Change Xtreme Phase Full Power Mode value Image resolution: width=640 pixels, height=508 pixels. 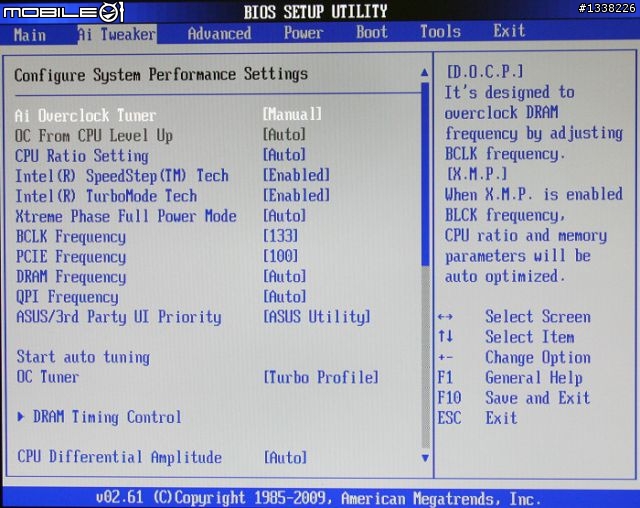(x=284, y=215)
